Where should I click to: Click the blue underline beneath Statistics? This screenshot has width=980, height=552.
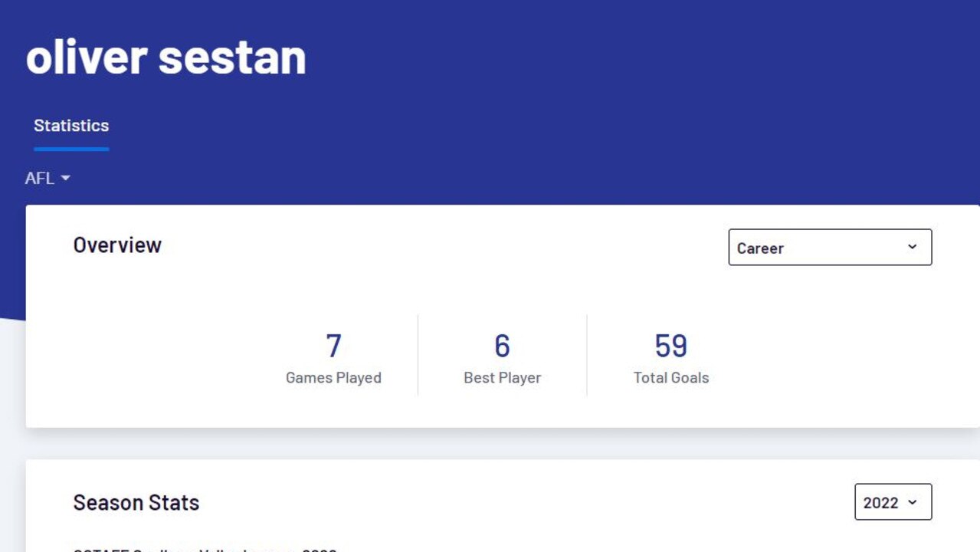point(71,149)
